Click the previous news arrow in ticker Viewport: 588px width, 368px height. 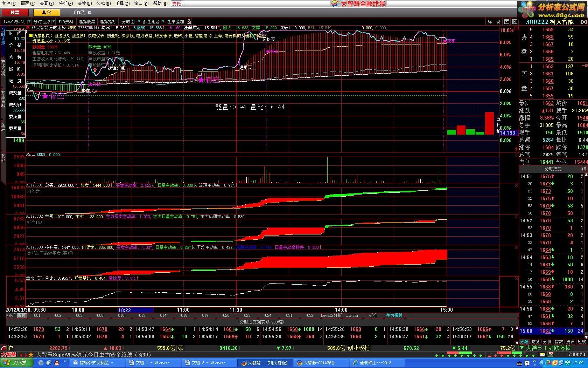tap(21, 355)
